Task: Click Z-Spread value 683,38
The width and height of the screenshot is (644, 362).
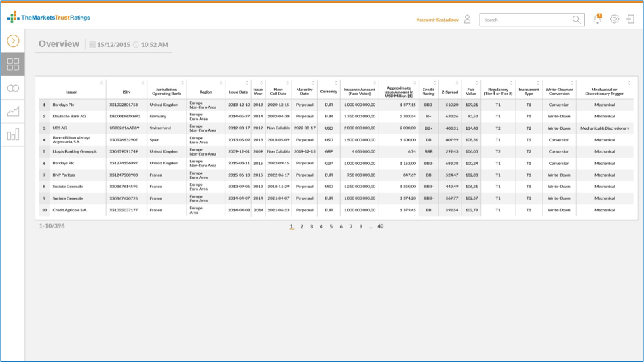Action: 452,163
